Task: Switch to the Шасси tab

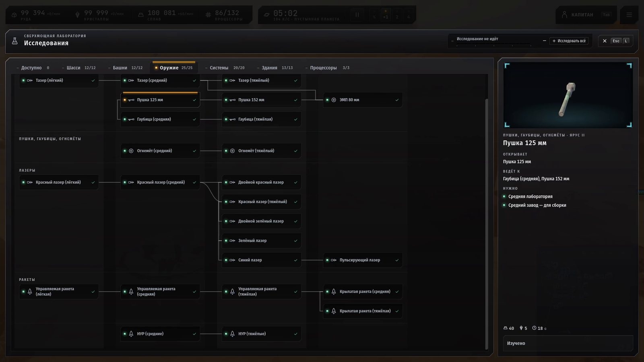Action: click(x=78, y=68)
